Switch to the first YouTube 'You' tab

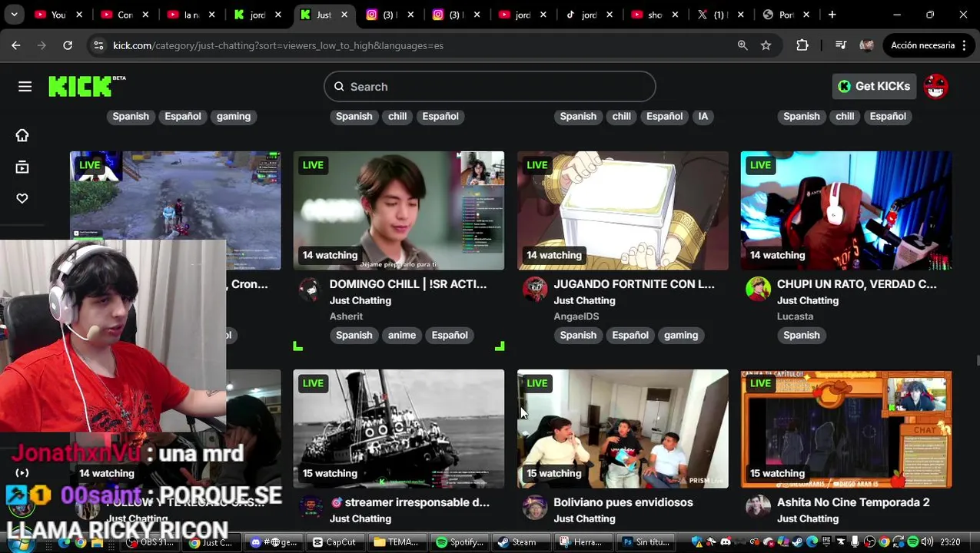click(59, 15)
